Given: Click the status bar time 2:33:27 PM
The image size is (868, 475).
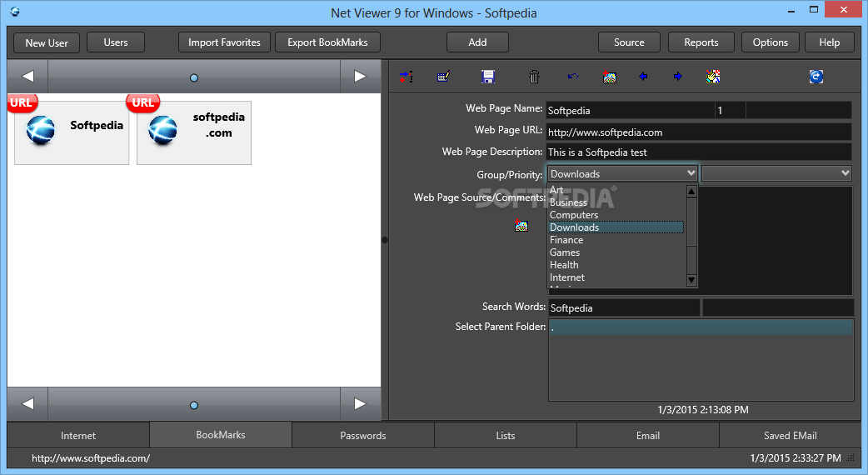Looking at the screenshot, I should (x=796, y=457).
